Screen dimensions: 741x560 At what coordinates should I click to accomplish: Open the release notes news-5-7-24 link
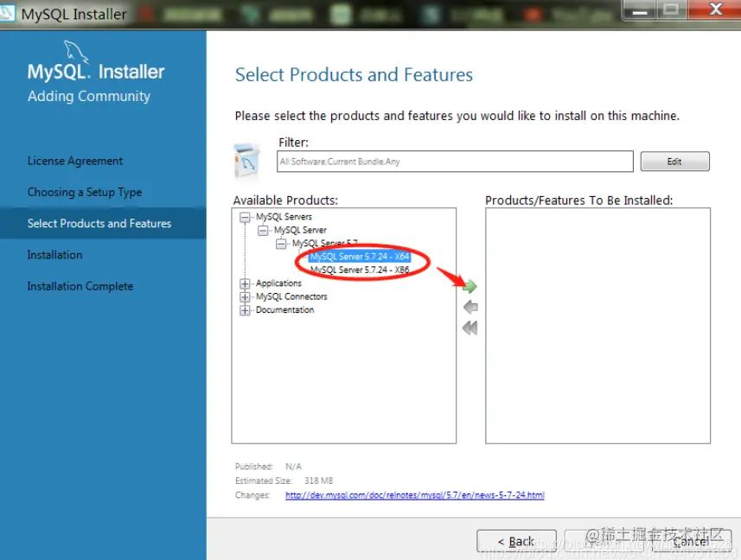point(415,495)
